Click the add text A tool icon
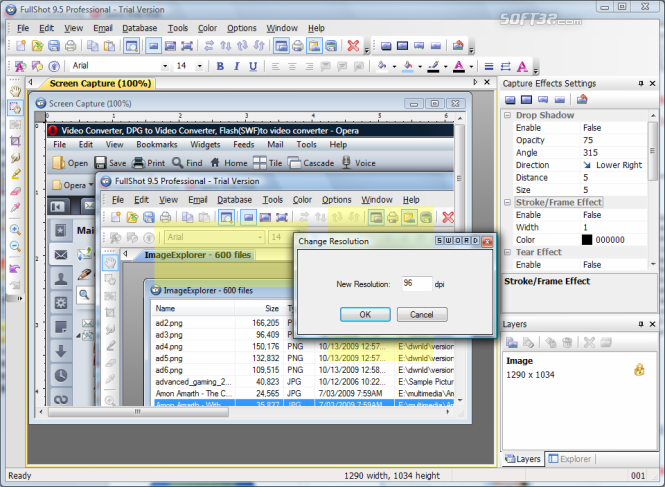The image size is (665, 487). 20,67
